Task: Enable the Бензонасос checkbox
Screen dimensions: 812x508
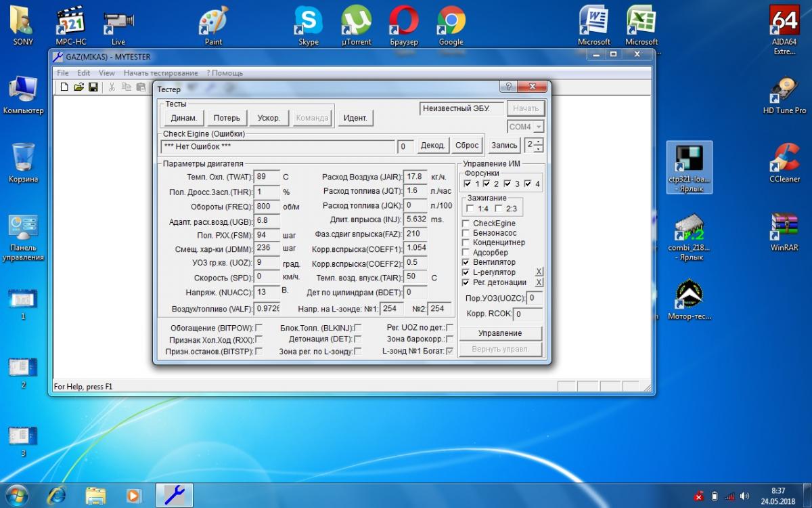Action: click(466, 233)
